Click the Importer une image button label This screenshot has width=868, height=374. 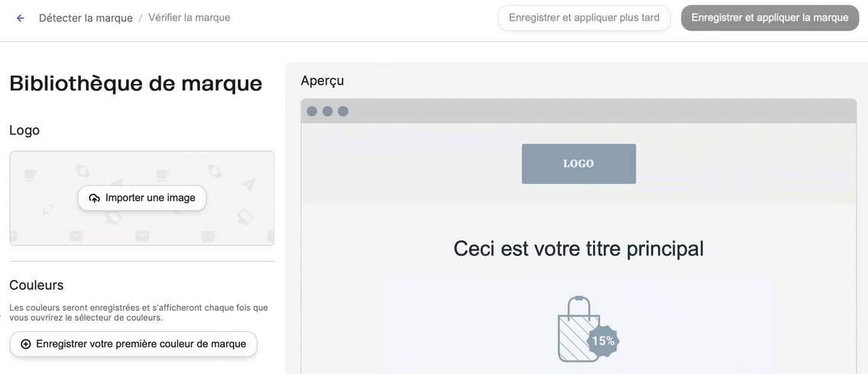(x=150, y=198)
